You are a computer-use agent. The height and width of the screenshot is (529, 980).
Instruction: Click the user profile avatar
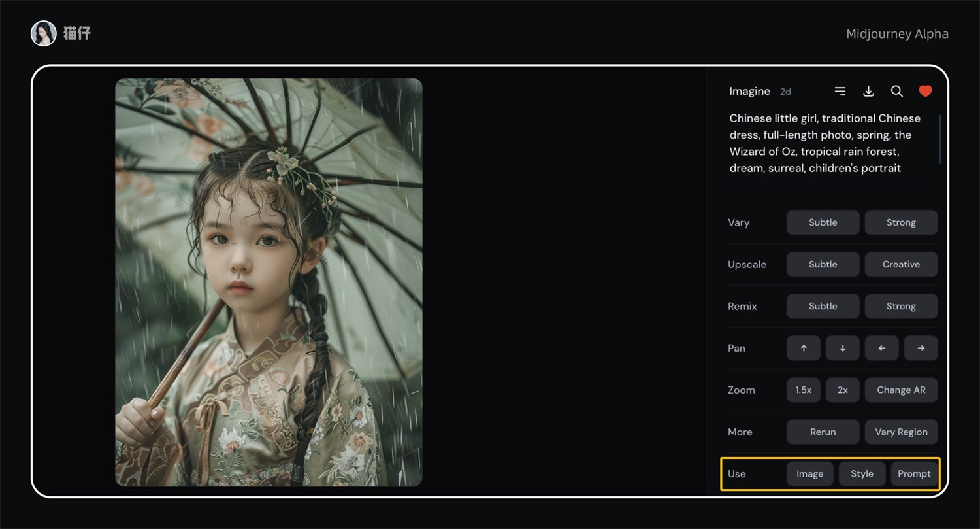(x=44, y=33)
